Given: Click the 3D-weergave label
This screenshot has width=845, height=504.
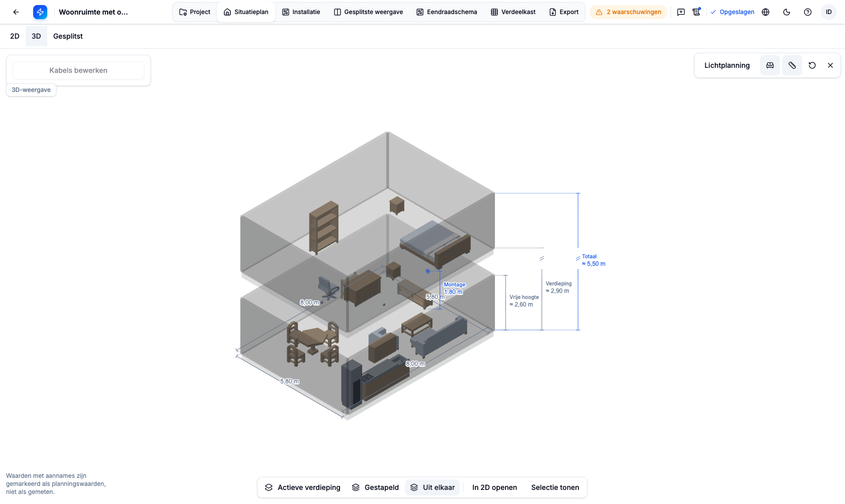Looking at the screenshot, I should 31,90.
